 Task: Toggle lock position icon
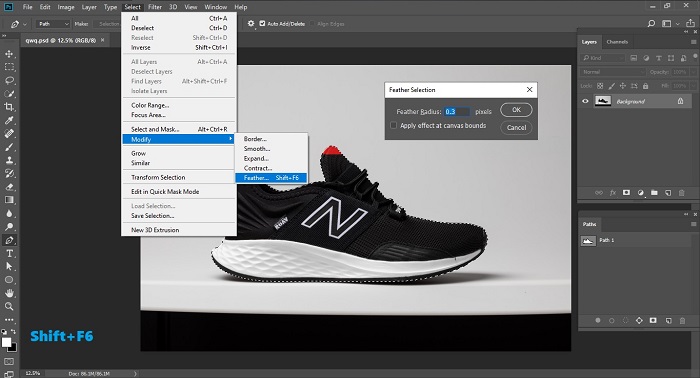point(623,86)
